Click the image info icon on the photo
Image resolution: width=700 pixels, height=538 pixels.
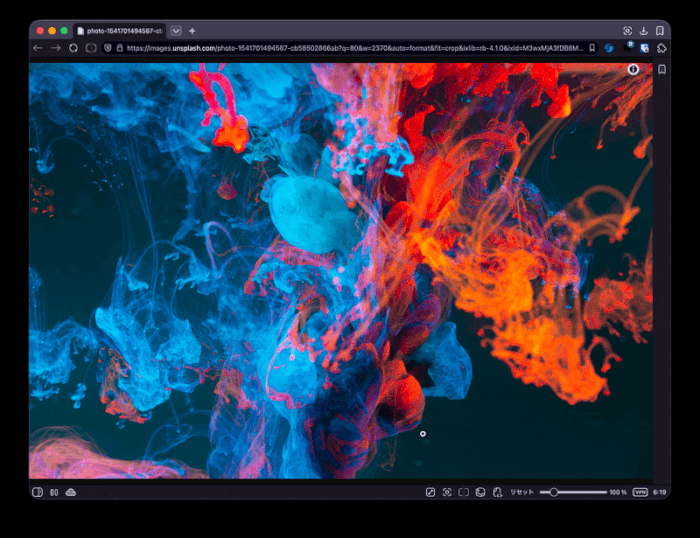[x=633, y=69]
